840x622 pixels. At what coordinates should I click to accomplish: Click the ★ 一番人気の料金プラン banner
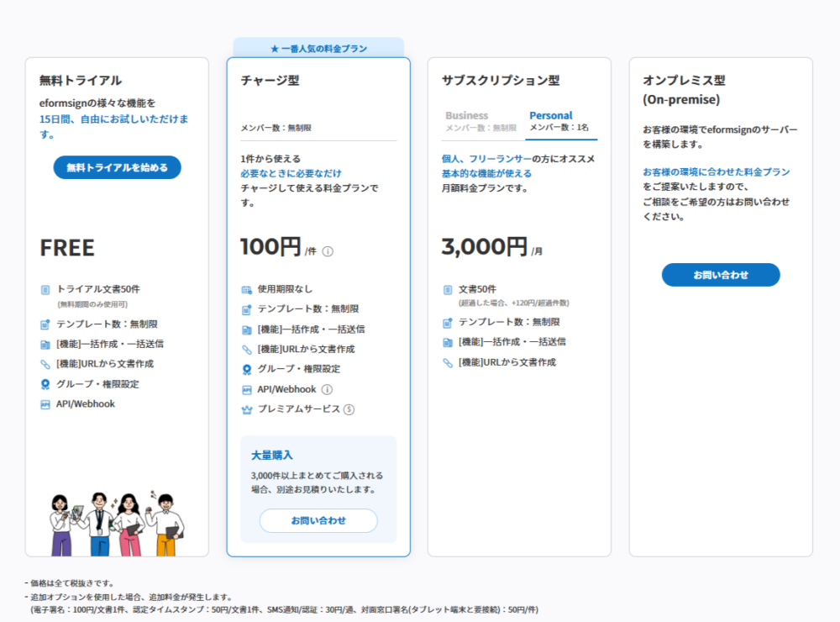click(x=318, y=48)
